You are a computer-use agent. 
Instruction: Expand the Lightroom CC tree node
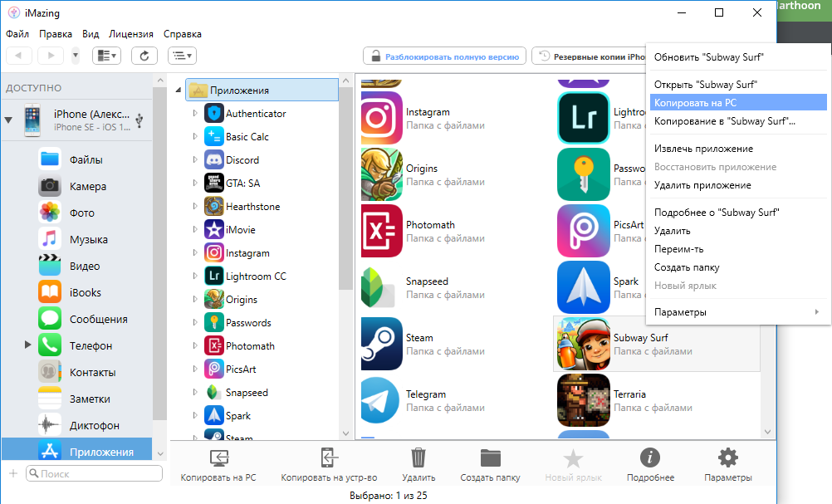coord(195,276)
